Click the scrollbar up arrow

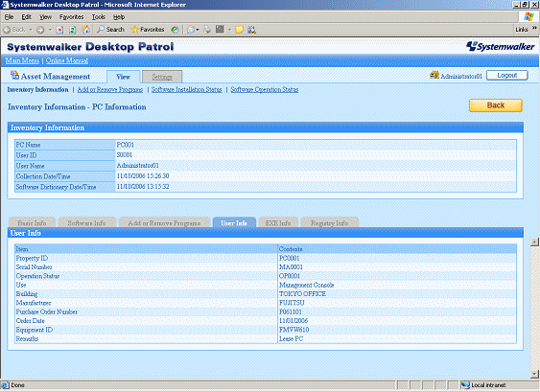tap(534, 242)
